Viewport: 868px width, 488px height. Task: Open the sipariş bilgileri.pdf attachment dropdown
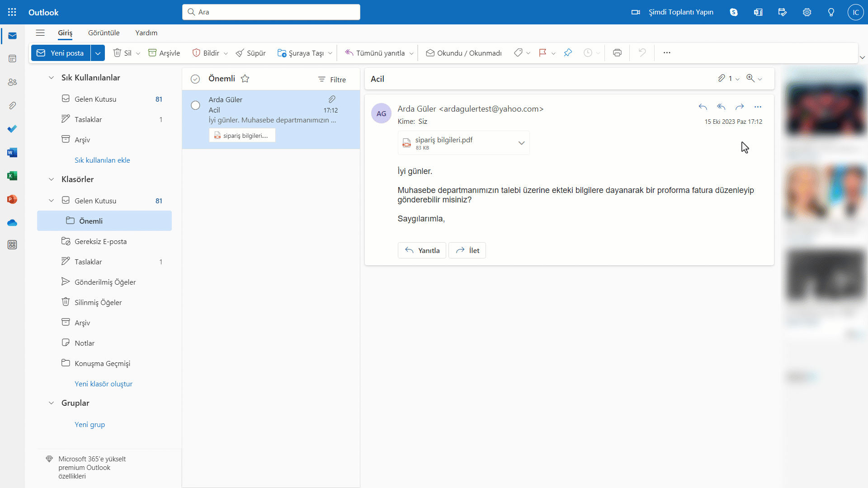[x=521, y=143]
